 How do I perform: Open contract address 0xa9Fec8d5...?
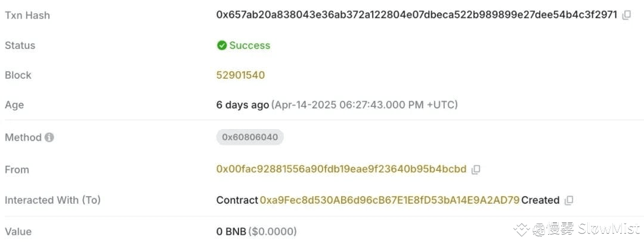(x=390, y=200)
